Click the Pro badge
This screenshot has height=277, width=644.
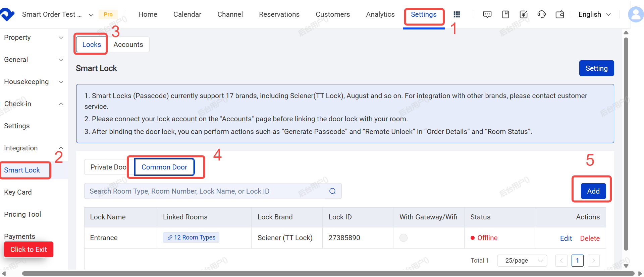tap(108, 14)
